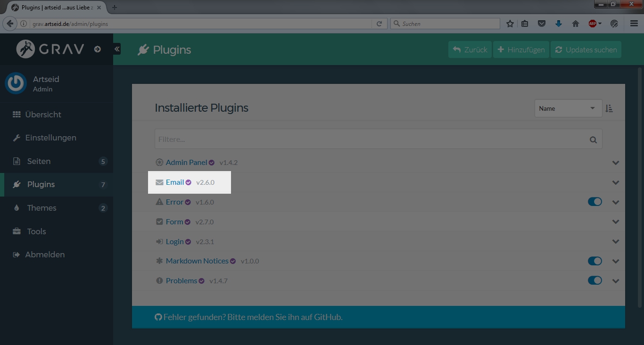Viewport: 644px width, 345px height.
Task: Open Seiten in the sidebar menu
Action: (x=39, y=161)
